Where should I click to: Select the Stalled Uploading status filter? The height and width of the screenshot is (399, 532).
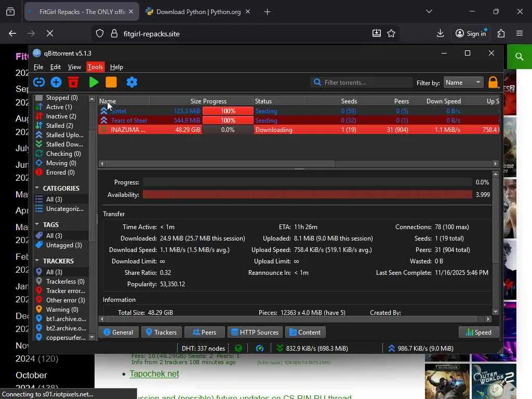coord(61,135)
